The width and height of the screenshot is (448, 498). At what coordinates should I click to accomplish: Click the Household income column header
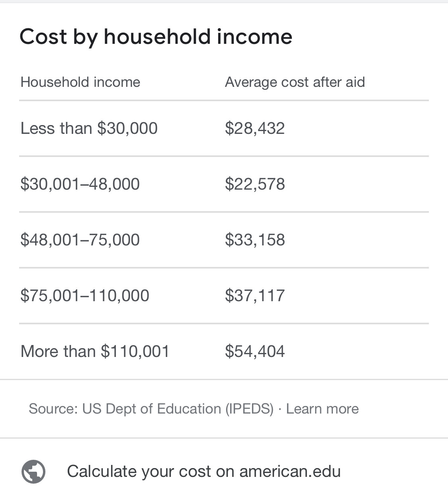tap(80, 82)
